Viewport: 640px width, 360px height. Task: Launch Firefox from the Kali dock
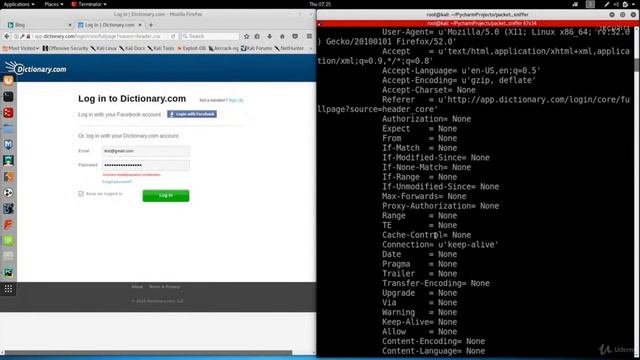[8, 80]
